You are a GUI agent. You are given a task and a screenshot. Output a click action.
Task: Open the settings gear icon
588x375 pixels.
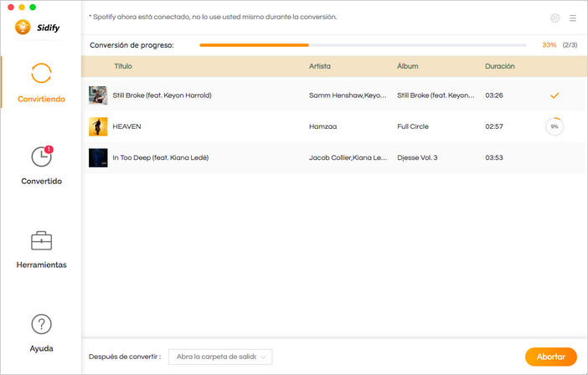555,18
